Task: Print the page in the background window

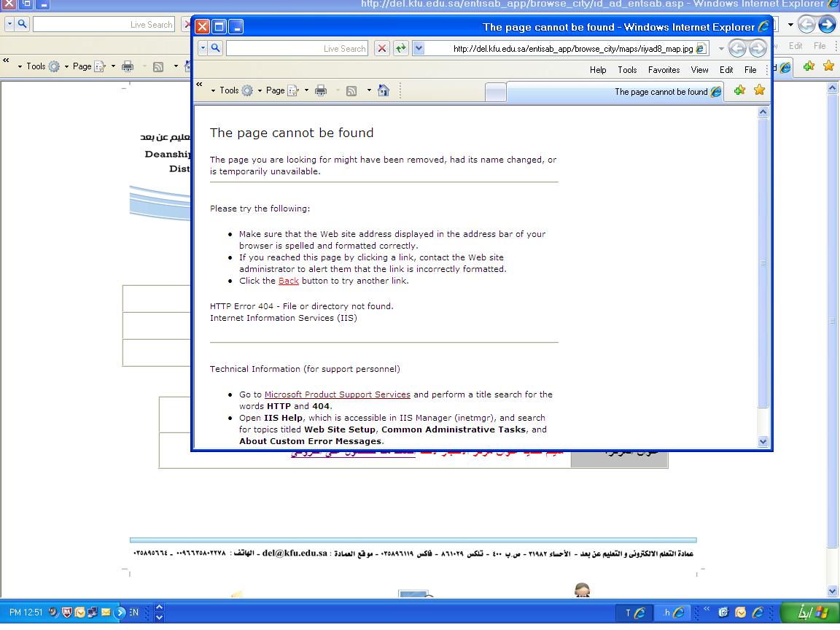Action: [x=128, y=66]
